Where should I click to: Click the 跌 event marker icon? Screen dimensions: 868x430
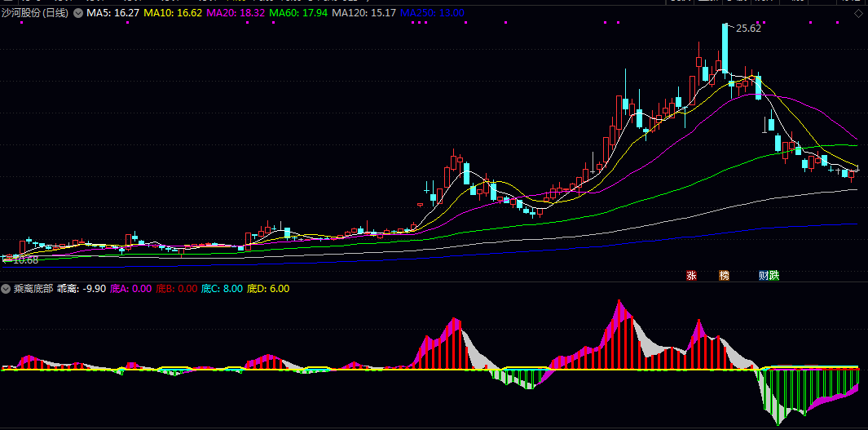774,276
